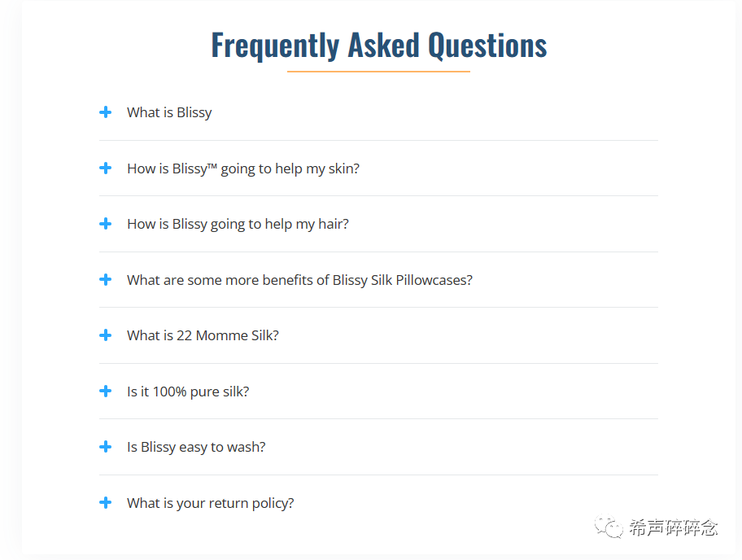Screen dimensions: 742x560
Task: Expand "How is Blissy going to help my hair?"
Action: pos(238,224)
